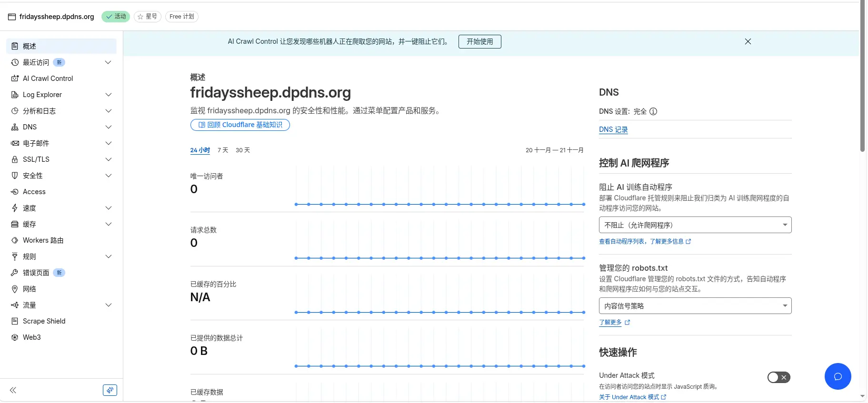Expand the 安全性 chevron
The width and height of the screenshot is (868, 403).
pyautogui.click(x=108, y=176)
